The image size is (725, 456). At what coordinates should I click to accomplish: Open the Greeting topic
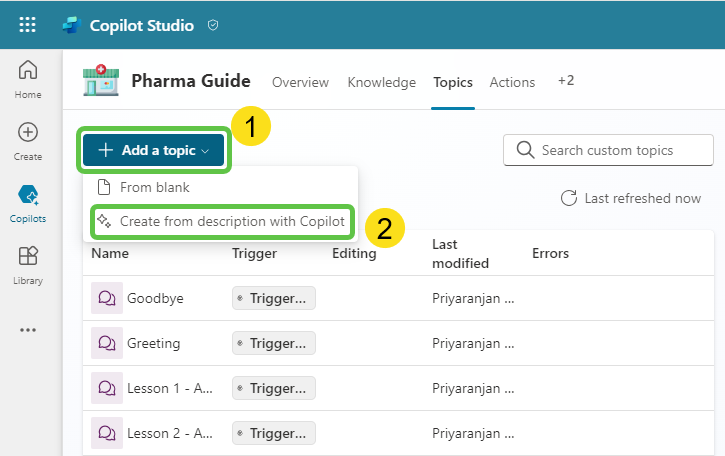point(153,343)
